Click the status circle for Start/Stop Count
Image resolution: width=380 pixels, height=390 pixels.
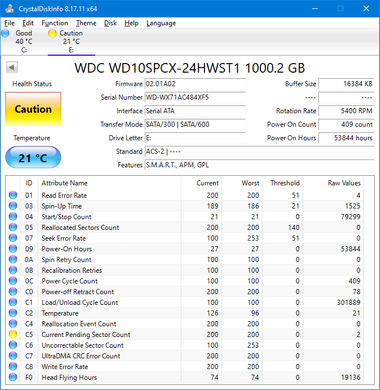coord(13,217)
